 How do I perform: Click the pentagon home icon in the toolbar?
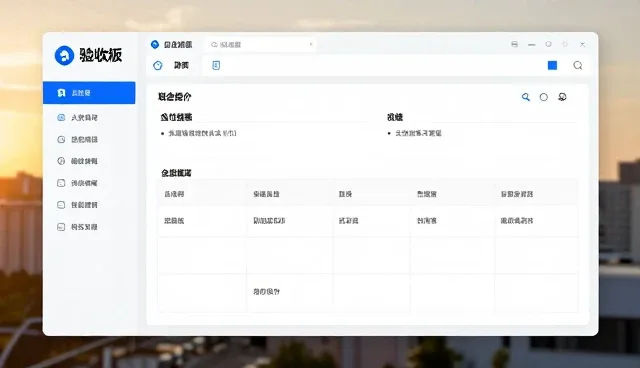click(x=158, y=65)
